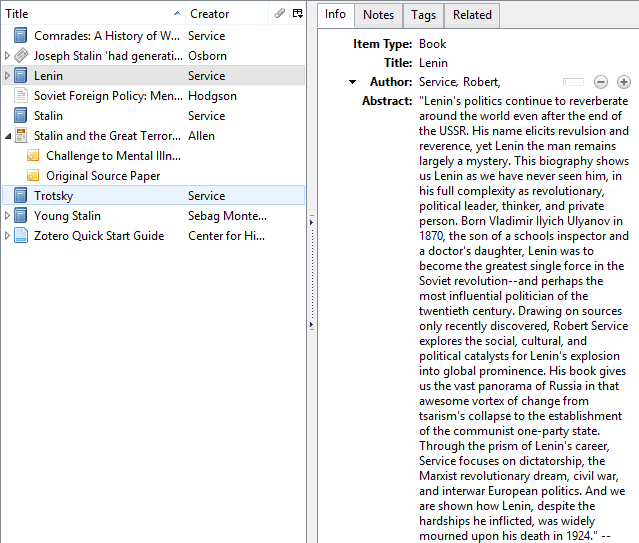Switch to the Info tab
The height and width of the screenshot is (543, 639).
click(x=335, y=14)
